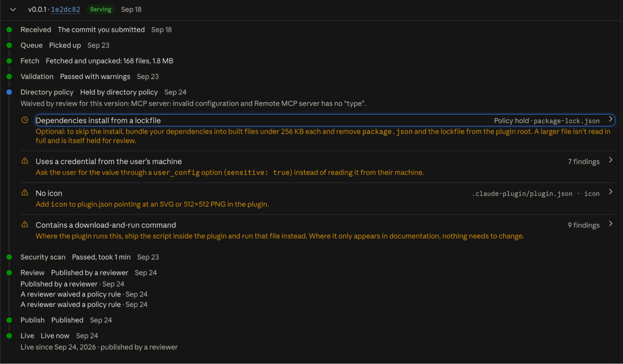
Task: Expand the 7 findings credential row chevron
Action: 611,160
